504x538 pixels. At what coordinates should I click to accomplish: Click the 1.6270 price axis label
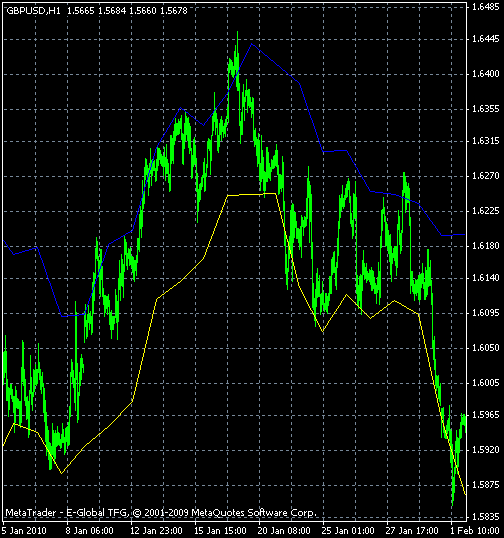tap(485, 176)
